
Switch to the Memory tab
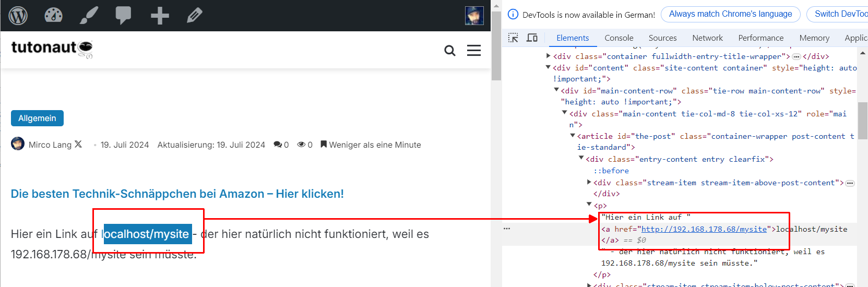click(814, 38)
